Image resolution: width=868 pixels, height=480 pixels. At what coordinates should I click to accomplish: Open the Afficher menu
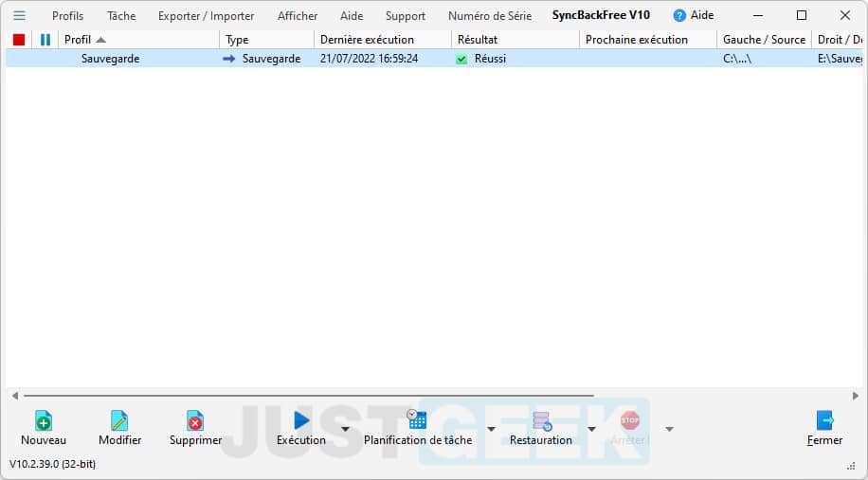point(298,16)
